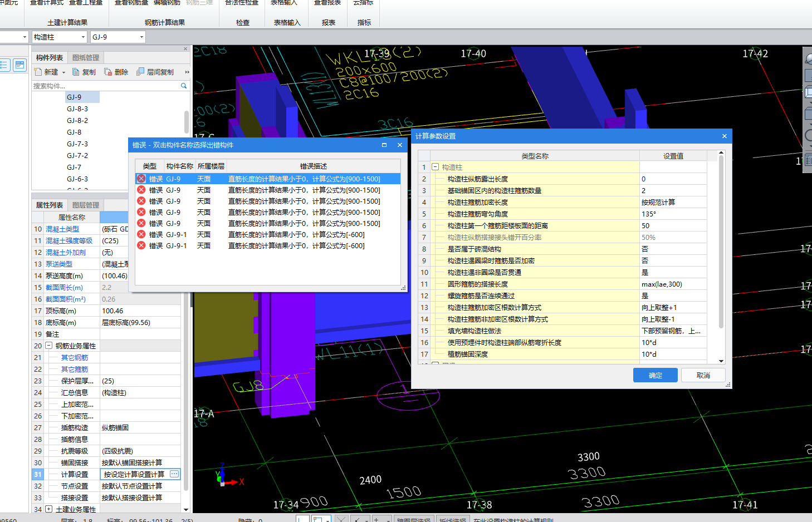Viewport: 812px width, 522px height.
Task: Click the error icon on first GJ-9-1 row
Action: (141, 234)
